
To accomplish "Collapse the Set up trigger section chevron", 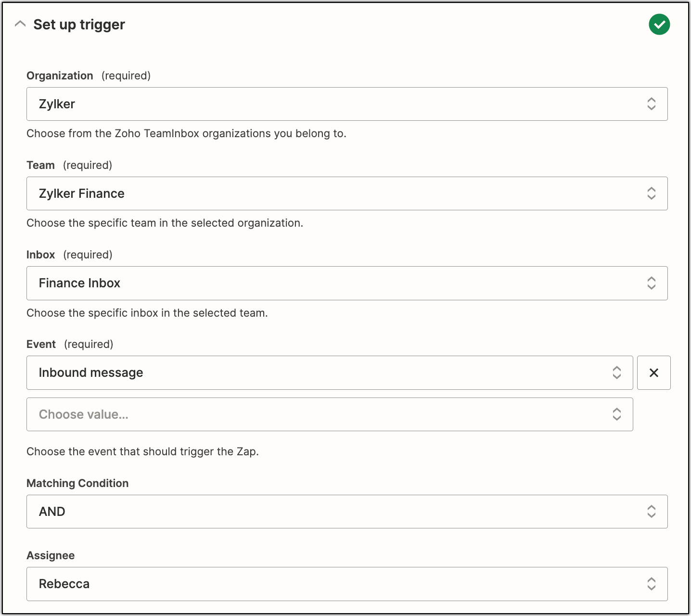I will pos(20,24).
